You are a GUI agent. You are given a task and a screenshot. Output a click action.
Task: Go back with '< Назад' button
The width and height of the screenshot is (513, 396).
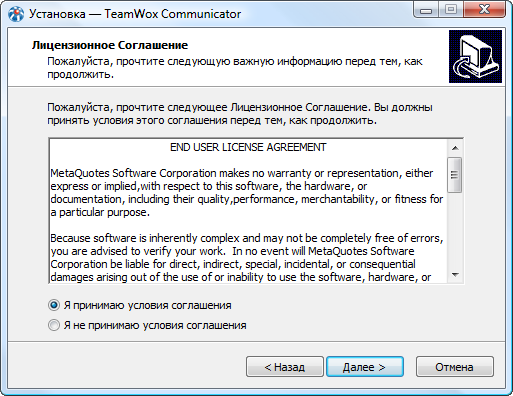[x=285, y=367]
